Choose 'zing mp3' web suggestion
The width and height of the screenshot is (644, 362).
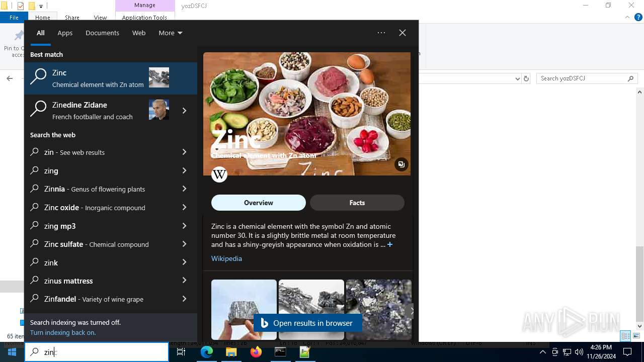pos(98,226)
